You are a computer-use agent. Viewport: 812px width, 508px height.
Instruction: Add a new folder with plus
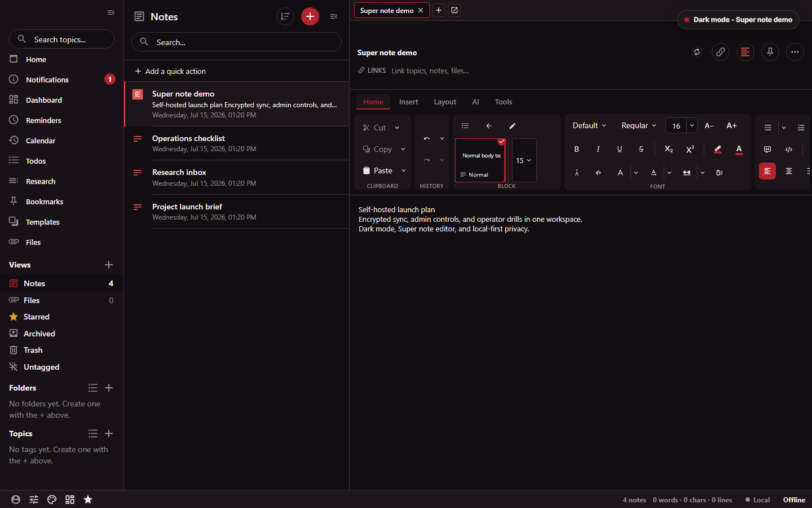pos(109,388)
